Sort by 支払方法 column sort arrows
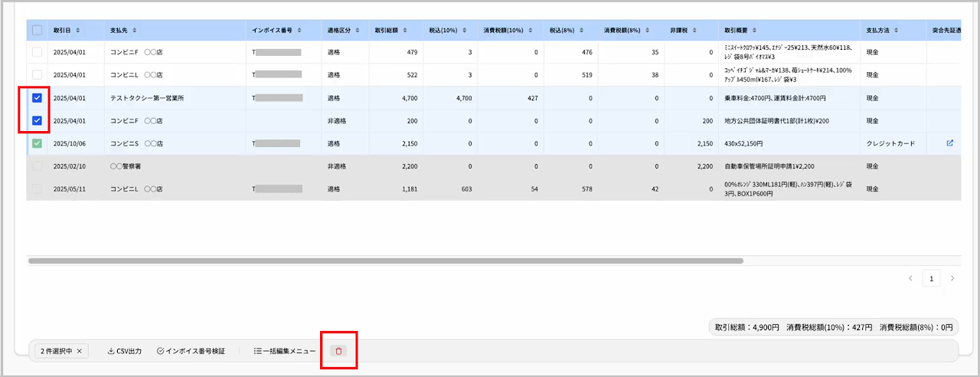Screen dimensions: 980x377 pos(896,31)
